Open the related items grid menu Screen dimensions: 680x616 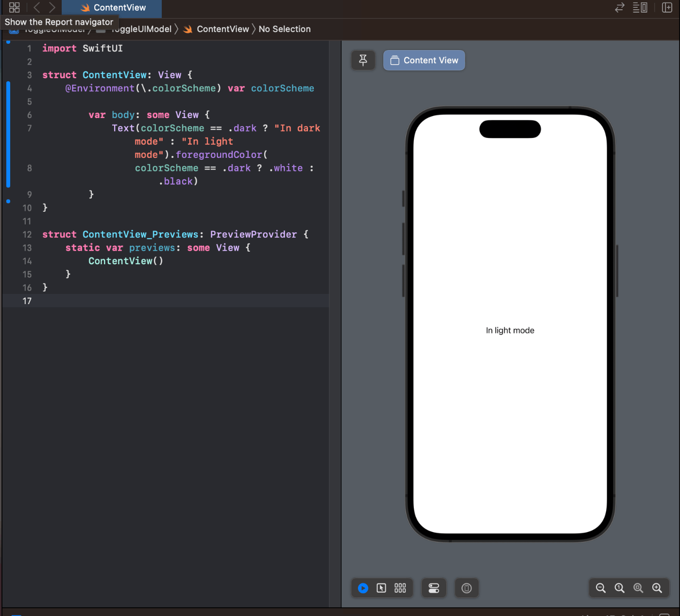15,7
